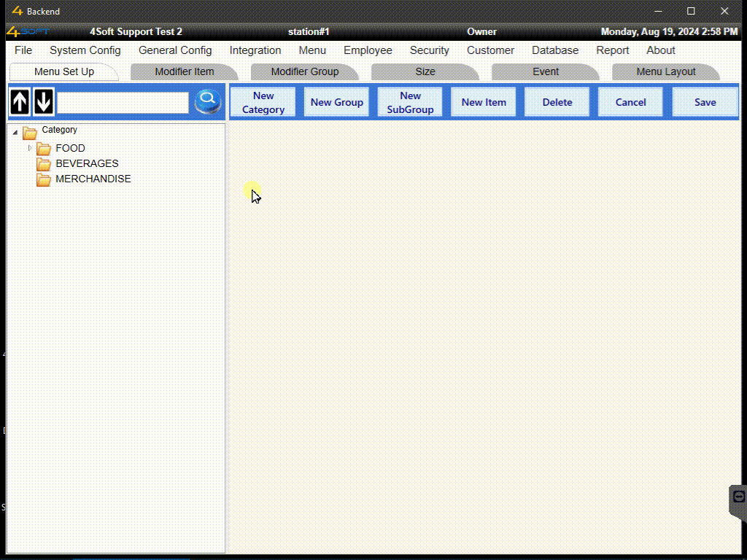The width and height of the screenshot is (747, 560).
Task: Click the Delete button
Action: click(x=557, y=102)
